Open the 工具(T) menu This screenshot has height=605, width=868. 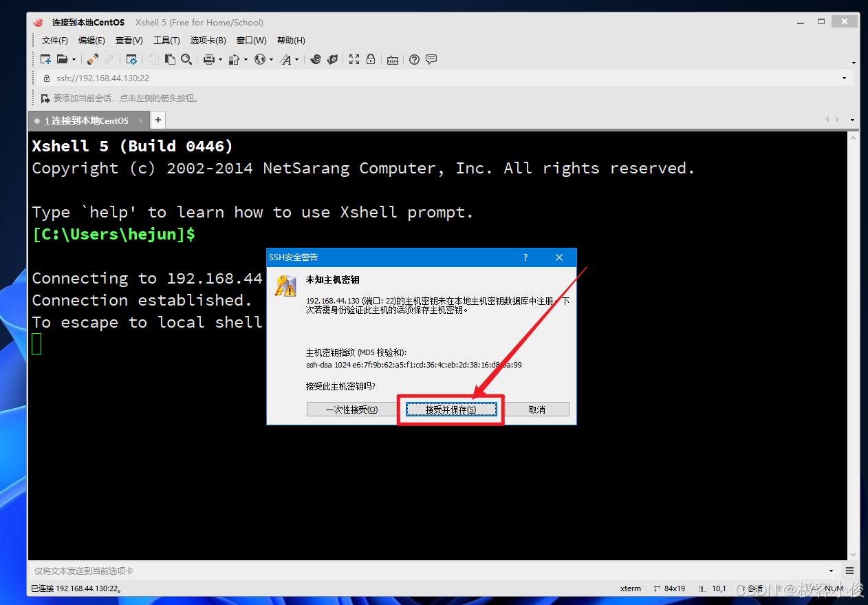(166, 41)
